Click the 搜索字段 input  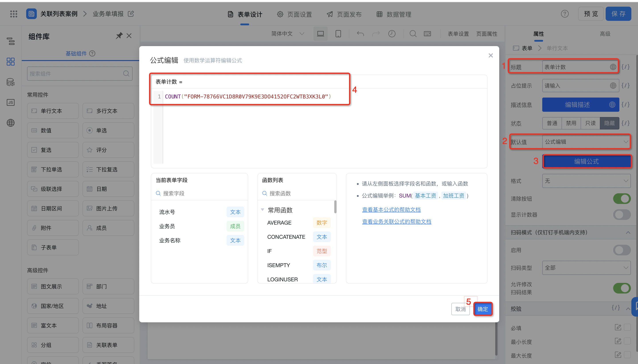click(x=200, y=193)
